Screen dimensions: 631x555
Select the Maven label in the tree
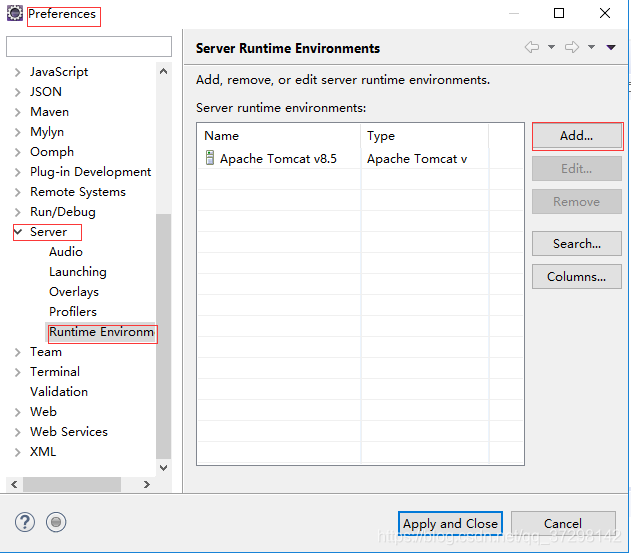click(49, 112)
